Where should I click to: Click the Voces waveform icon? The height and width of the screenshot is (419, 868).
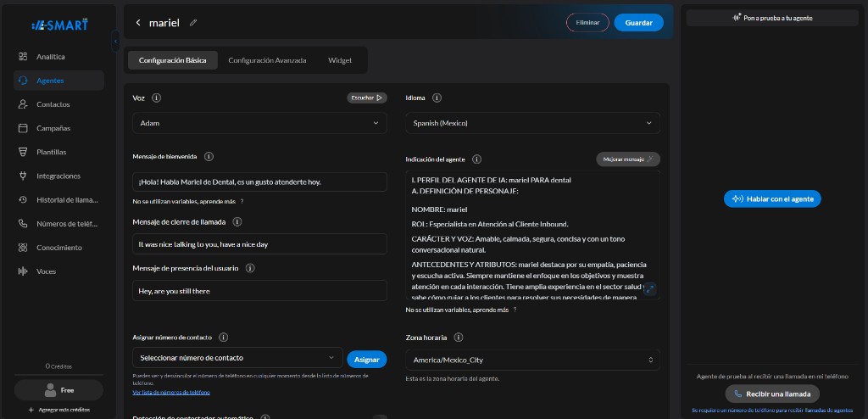coord(23,271)
